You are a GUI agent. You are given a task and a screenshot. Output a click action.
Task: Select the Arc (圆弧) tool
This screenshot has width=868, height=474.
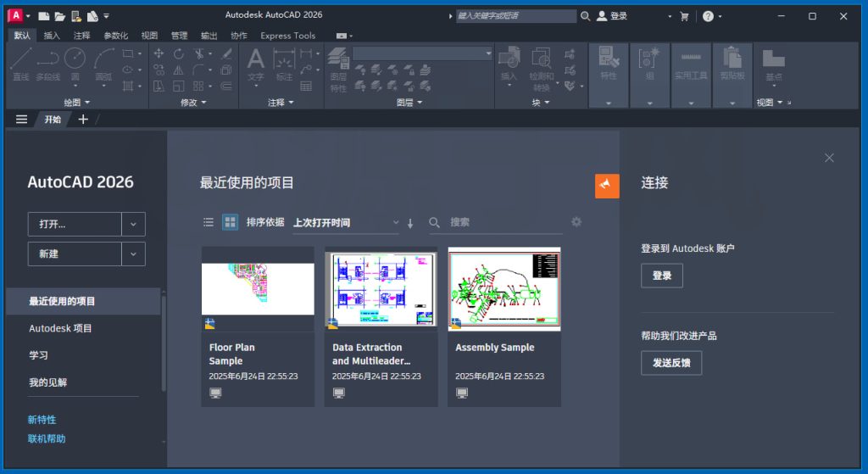click(103, 64)
